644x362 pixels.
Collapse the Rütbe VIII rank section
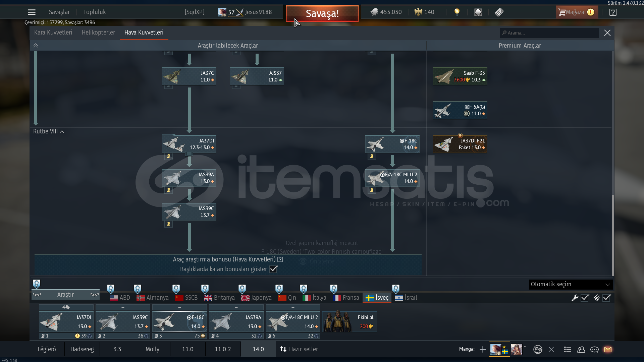(x=49, y=131)
